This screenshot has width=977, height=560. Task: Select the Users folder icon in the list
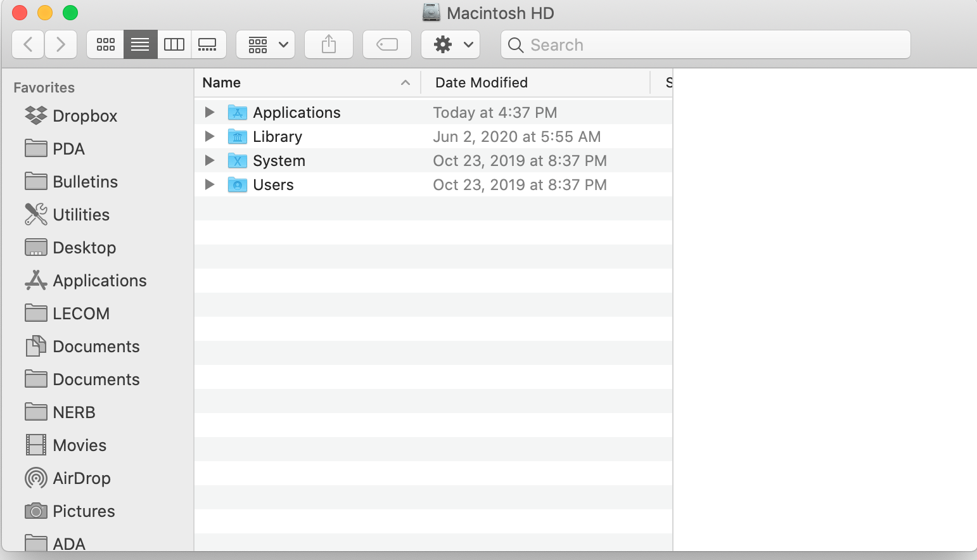coord(238,184)
